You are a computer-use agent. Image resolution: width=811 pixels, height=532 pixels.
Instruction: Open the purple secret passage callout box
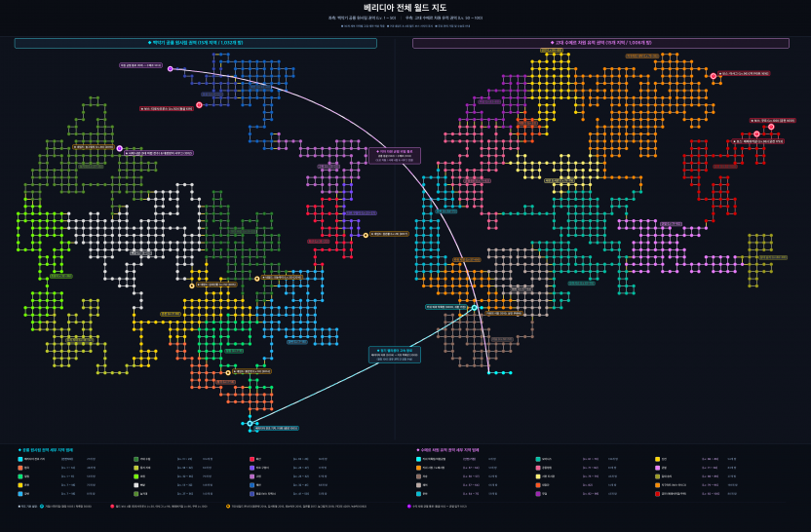coord(395,156)
